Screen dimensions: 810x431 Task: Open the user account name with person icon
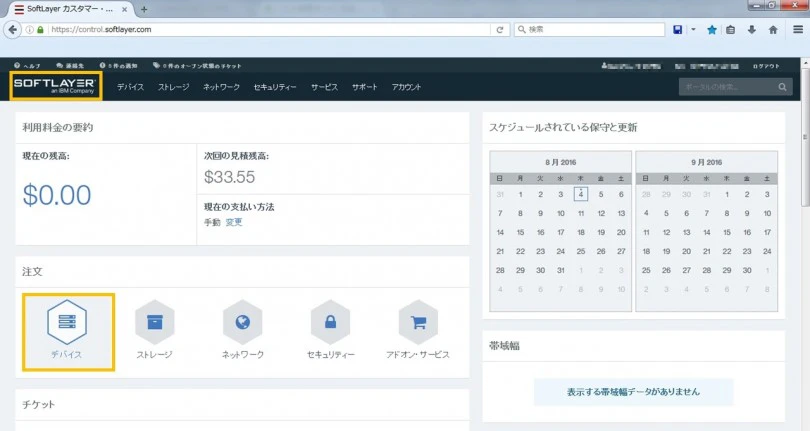tap(631, 66)
